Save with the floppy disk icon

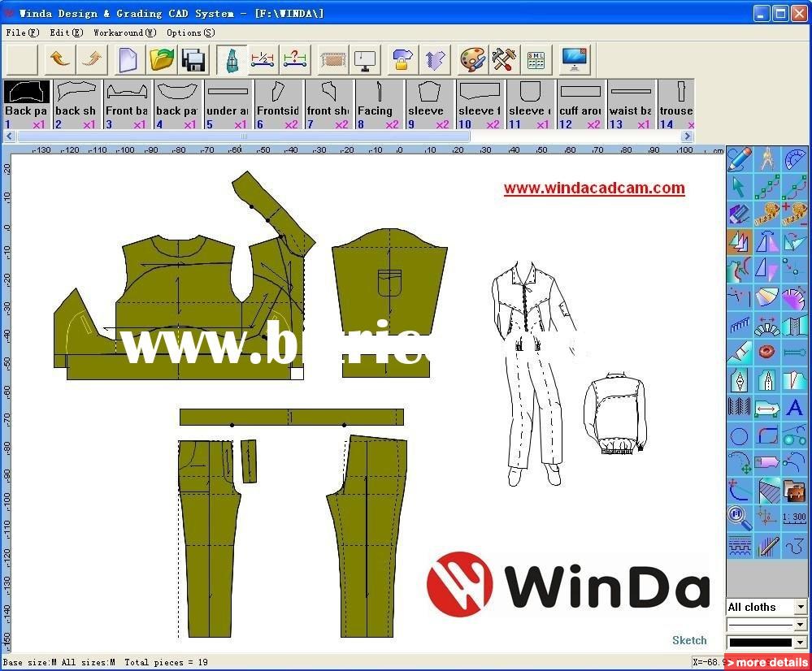pyautogui.click(x=194, y=59)
